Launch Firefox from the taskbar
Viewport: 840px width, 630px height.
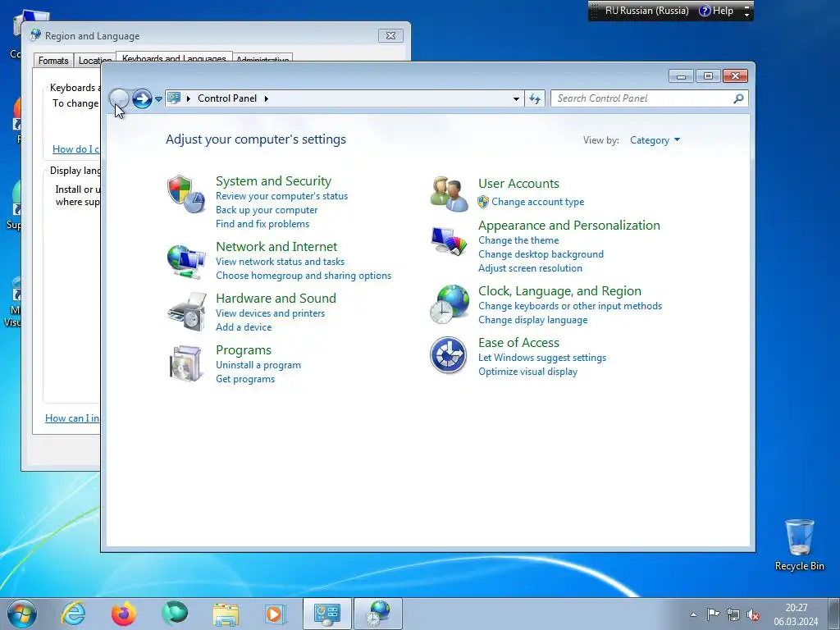coord(124,614)
